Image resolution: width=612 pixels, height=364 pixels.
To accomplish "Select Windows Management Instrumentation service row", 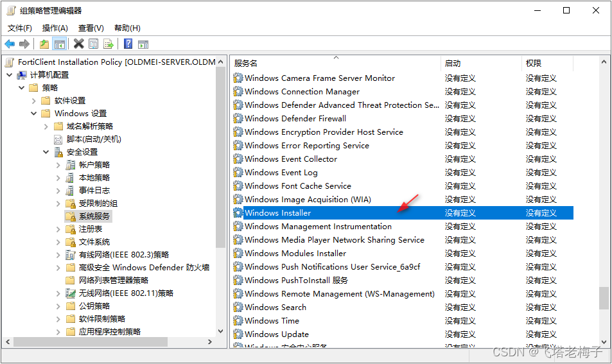I will 403,226.
